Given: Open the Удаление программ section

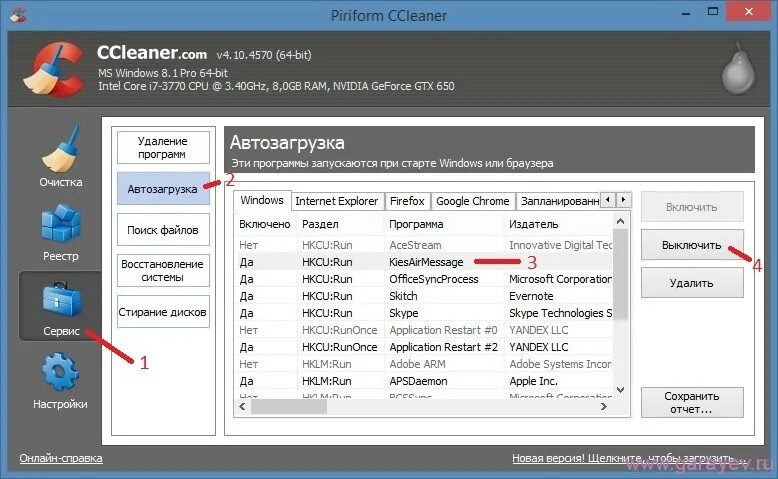Looking at the screenshot, I should point(163,147).
